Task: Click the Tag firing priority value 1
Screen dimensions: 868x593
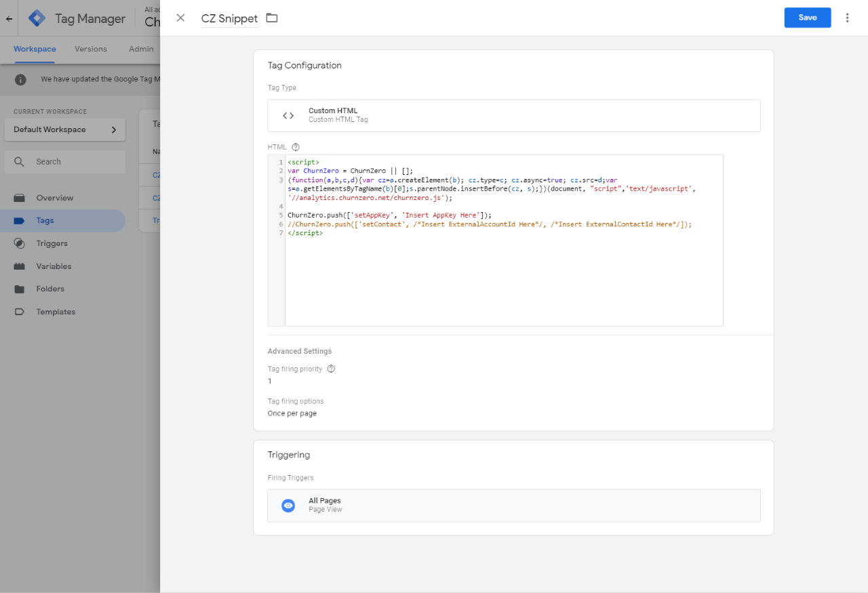Action: pyautogui.click(x=270, y=381)
